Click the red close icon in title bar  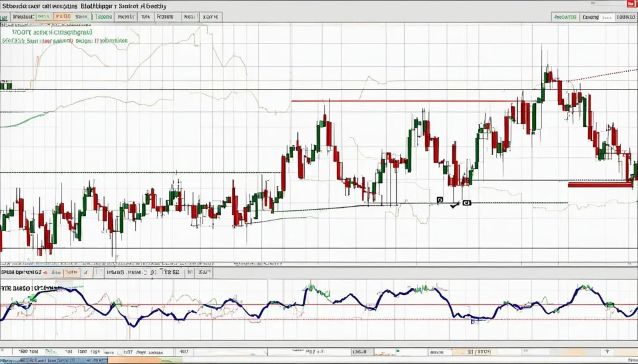(x=631, y=3)
